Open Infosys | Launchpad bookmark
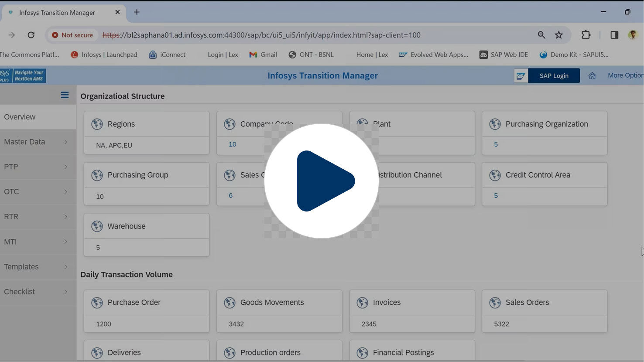Image resolution: width=644 pixels, height=362 pixels. pyautogui.click(x=104, y=55)
